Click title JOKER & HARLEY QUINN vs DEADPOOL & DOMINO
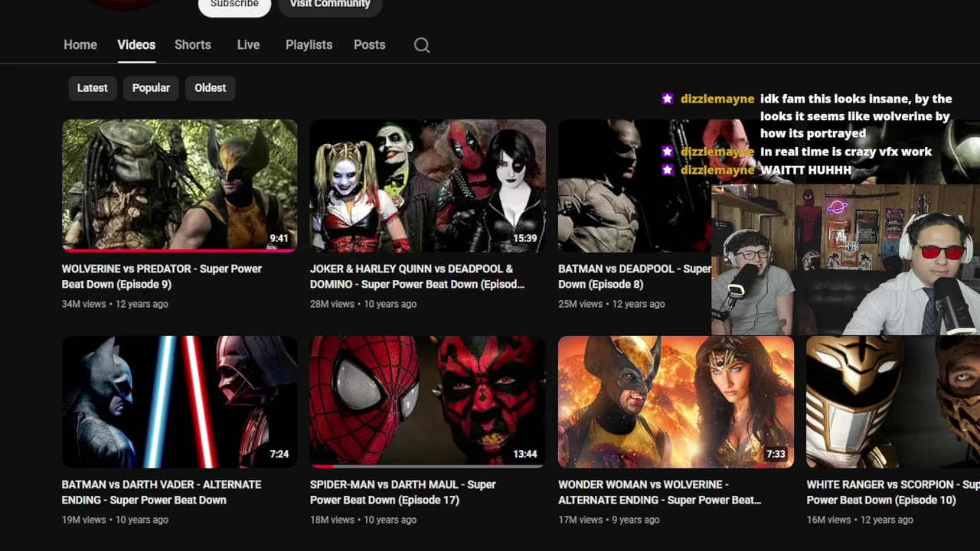This screenshot has height=551, width=980. [417, 276]
